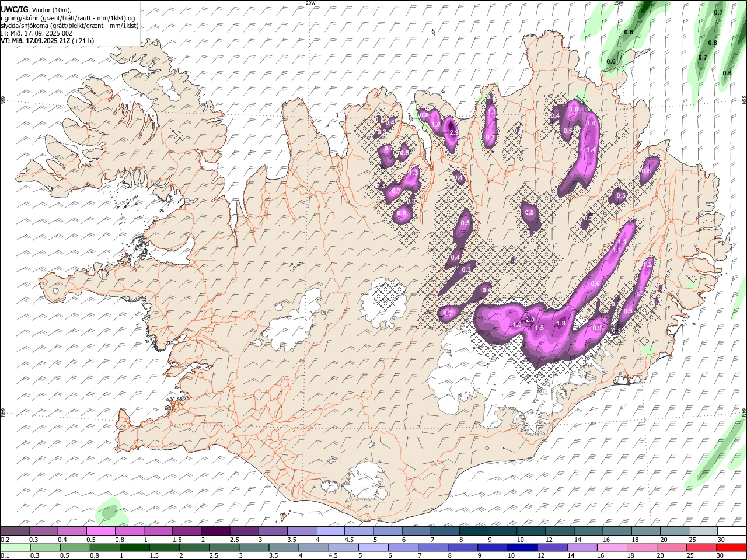Select the upper legend swatch between 12 and 14
747x560 pixels.
tap(559, 531)
